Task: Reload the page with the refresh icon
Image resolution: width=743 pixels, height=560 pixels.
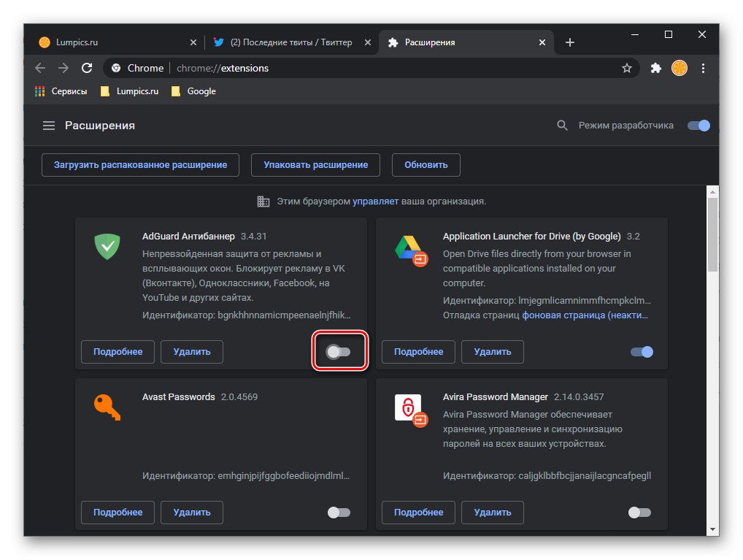Action: 87,68
